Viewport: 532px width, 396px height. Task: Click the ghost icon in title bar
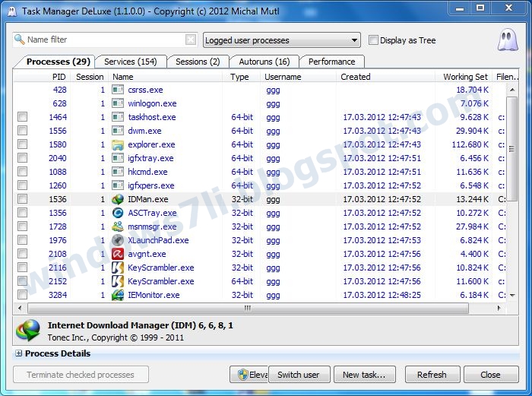click(x=12, y=11)
